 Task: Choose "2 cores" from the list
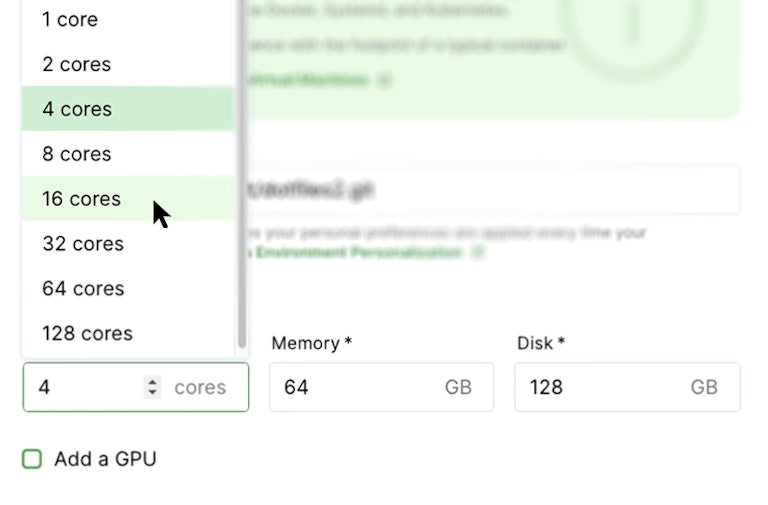[76, 64]
